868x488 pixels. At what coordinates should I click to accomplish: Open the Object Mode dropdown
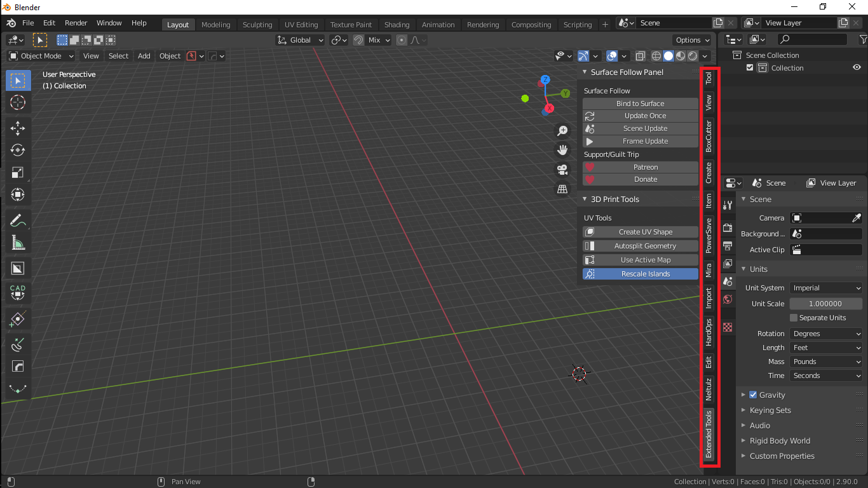pyautogui.click(x=41, y=56)
